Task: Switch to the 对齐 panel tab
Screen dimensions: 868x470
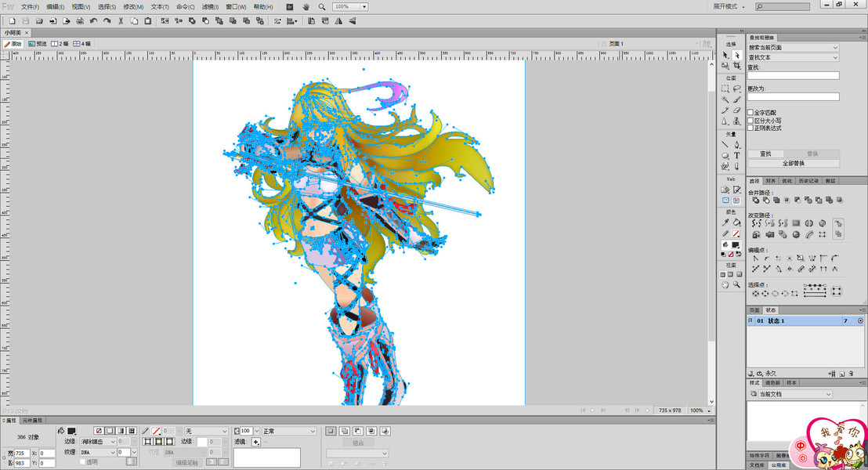Action: 771,181
